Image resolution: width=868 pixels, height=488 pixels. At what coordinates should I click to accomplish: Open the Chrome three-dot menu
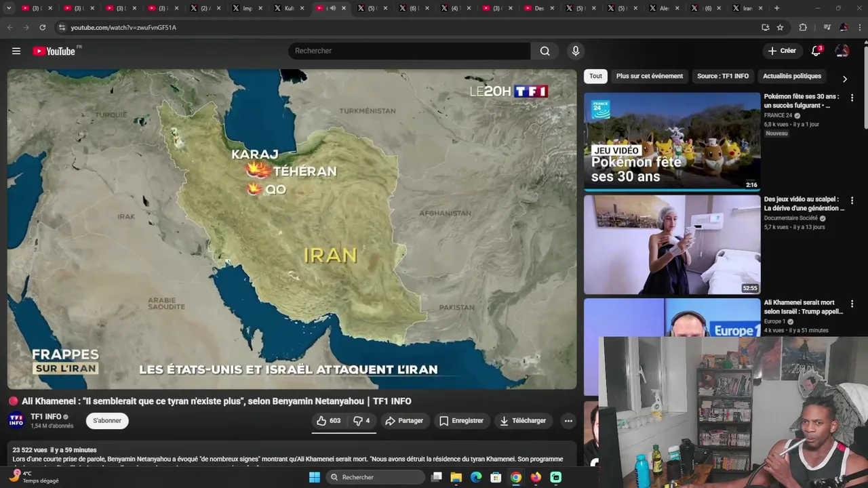(859, 27)
